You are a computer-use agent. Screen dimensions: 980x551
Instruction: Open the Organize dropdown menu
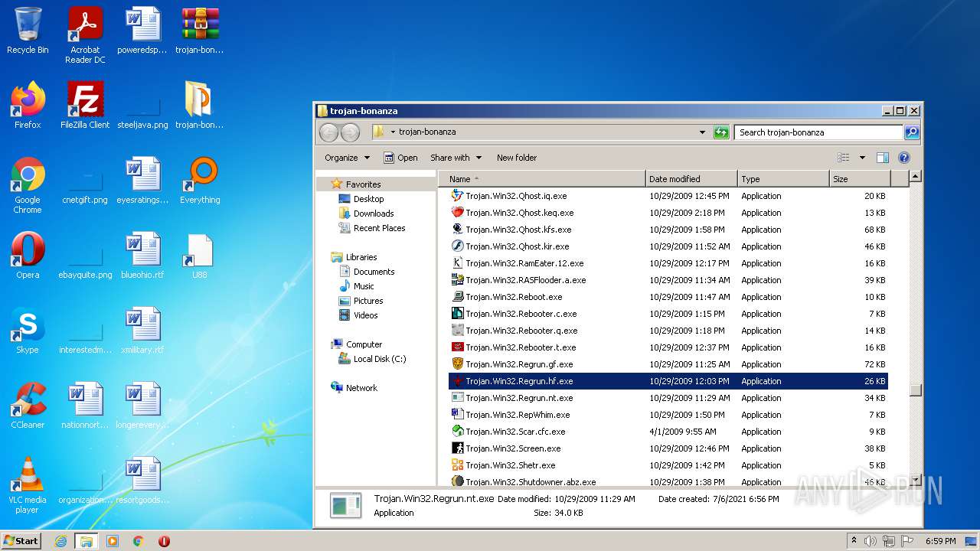coord(347,158)
